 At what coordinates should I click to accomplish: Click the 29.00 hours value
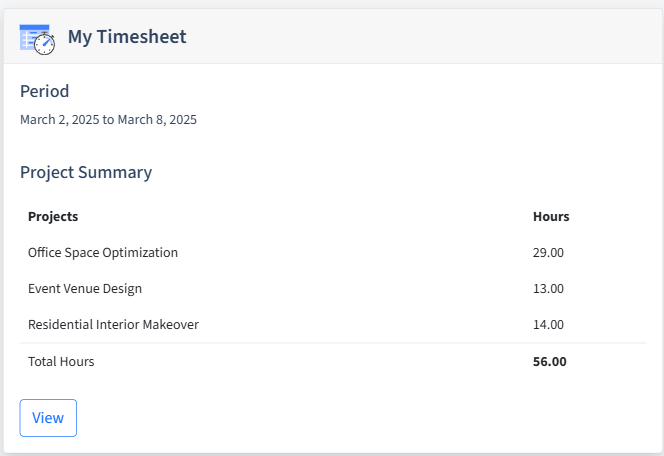click(x=548, y=253)
